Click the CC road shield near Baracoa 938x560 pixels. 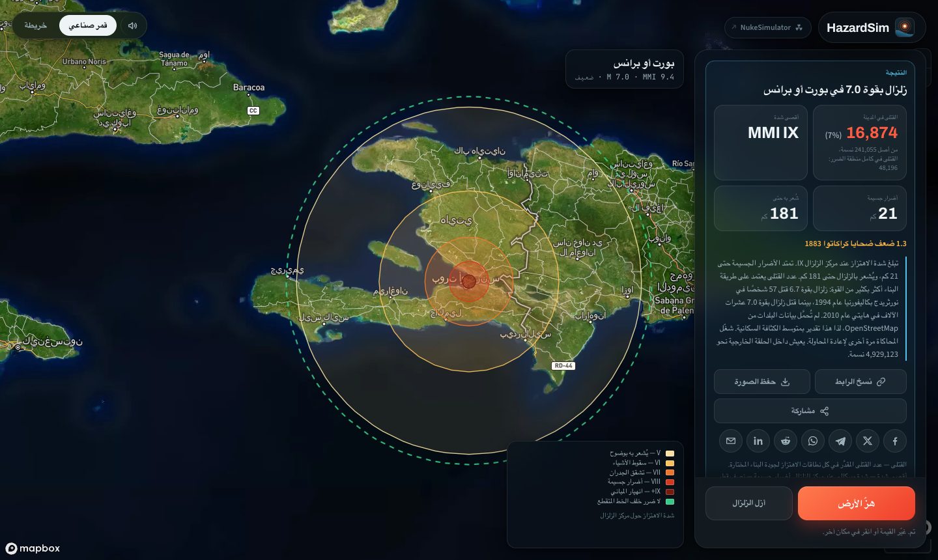tap(253, 111)
